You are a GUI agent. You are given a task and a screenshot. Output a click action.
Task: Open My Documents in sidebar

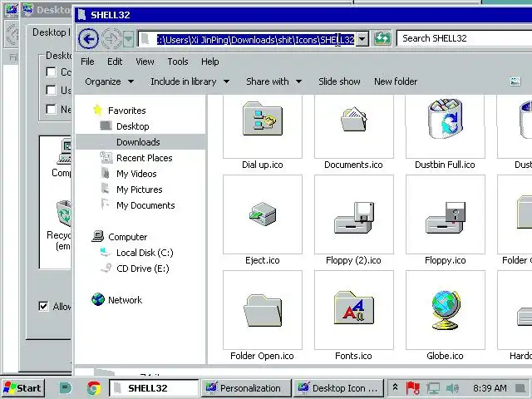pyautogui.click(x=145, y=205)
